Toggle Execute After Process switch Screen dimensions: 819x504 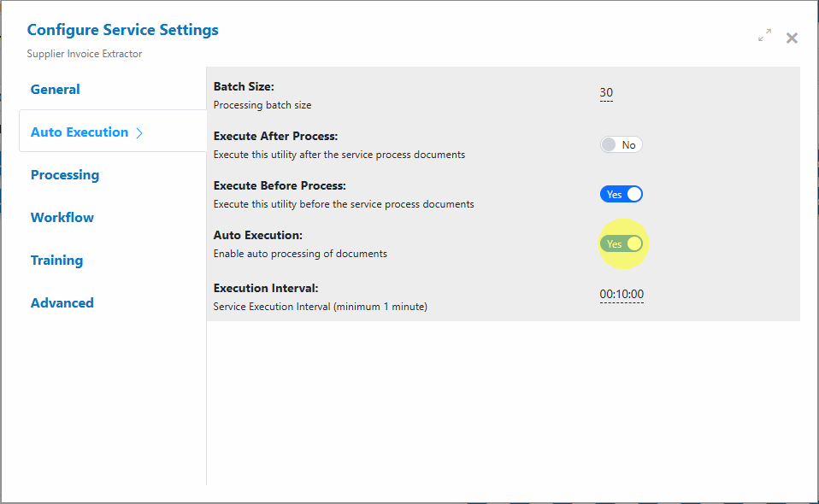[621, 144]
